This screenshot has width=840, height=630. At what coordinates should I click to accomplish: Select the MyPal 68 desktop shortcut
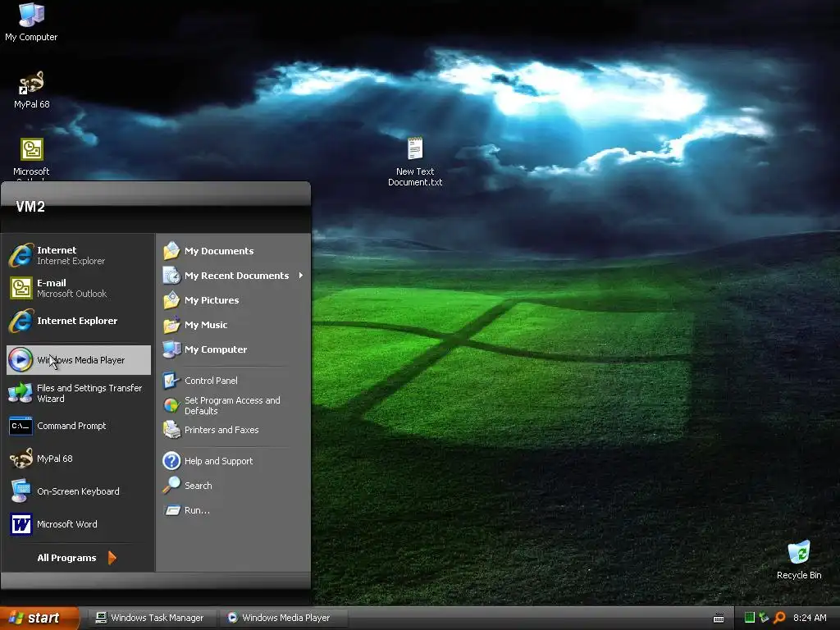click(x=31, y=89)
